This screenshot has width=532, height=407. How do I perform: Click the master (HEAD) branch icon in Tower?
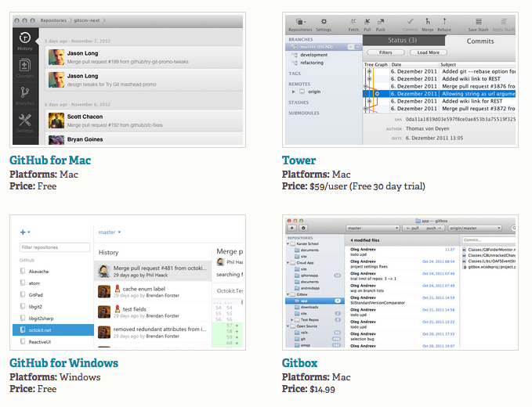click(x=295, y=47)
